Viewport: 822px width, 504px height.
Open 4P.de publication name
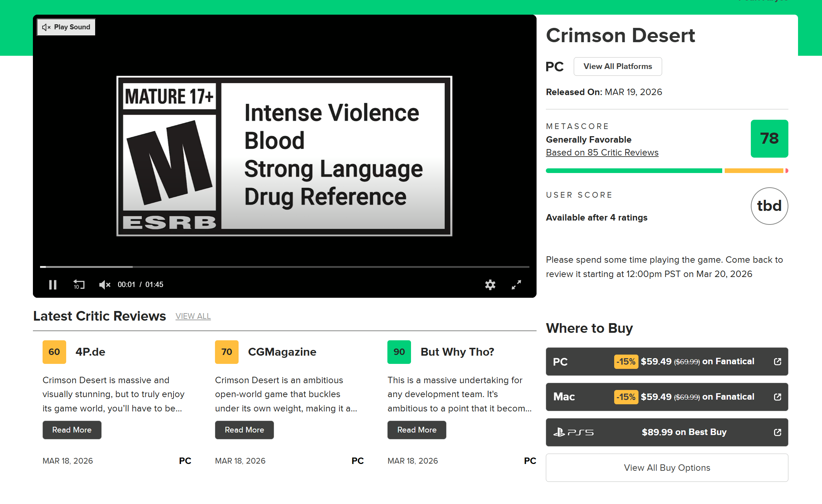[x=90, y=352]
